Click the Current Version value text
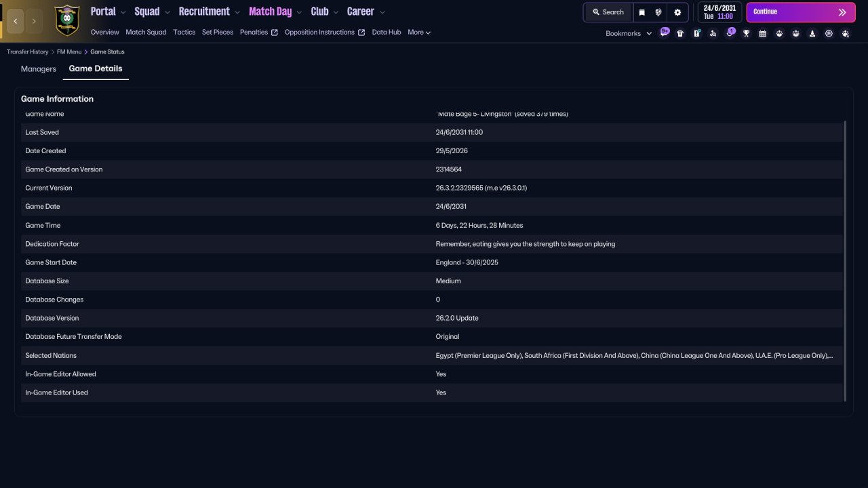868x488 pixels. pos(481,188)
